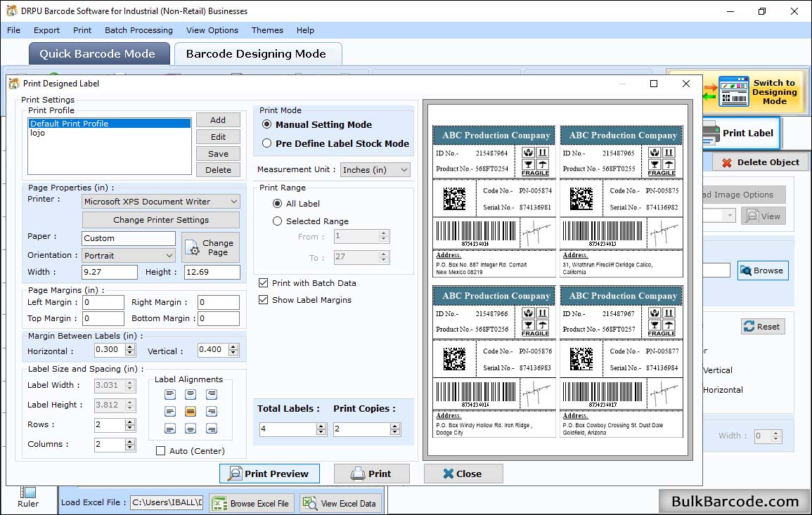This screenshot has width=812, height=515.
Task: Select the lojo print profile
Action: pos(109,133)
